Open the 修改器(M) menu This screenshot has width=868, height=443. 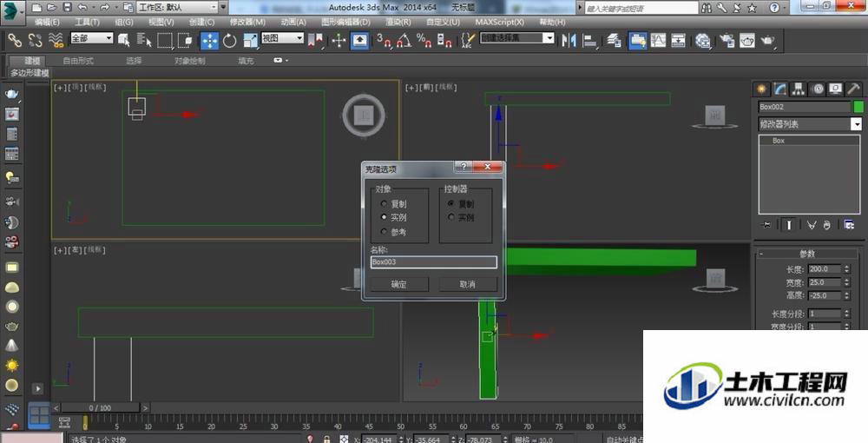click(247, 23)
